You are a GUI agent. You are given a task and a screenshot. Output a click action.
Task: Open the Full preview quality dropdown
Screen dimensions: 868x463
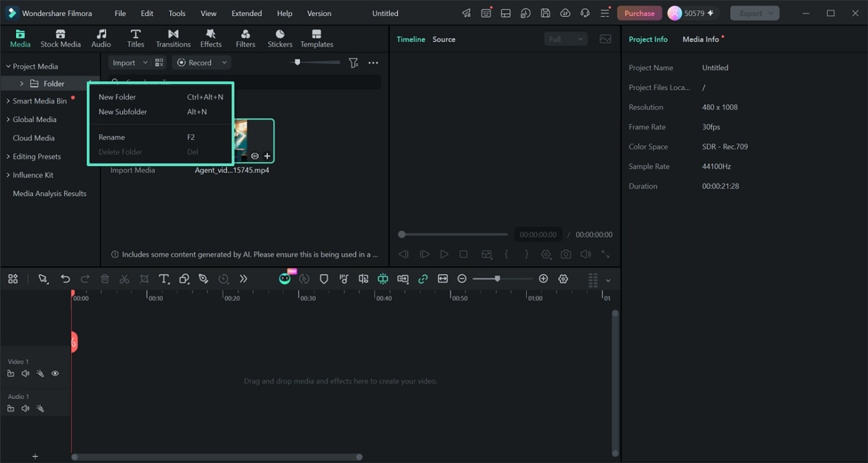pos(566,39)
